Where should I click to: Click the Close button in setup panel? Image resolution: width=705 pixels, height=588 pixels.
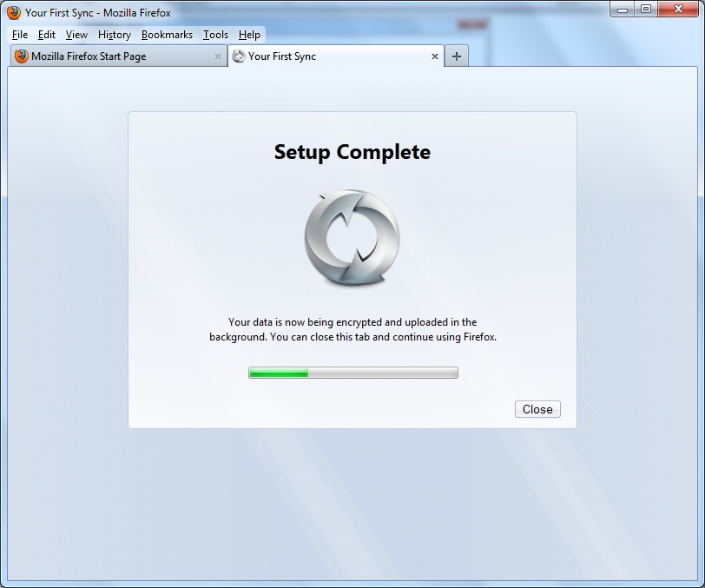[x=537, y=409]
